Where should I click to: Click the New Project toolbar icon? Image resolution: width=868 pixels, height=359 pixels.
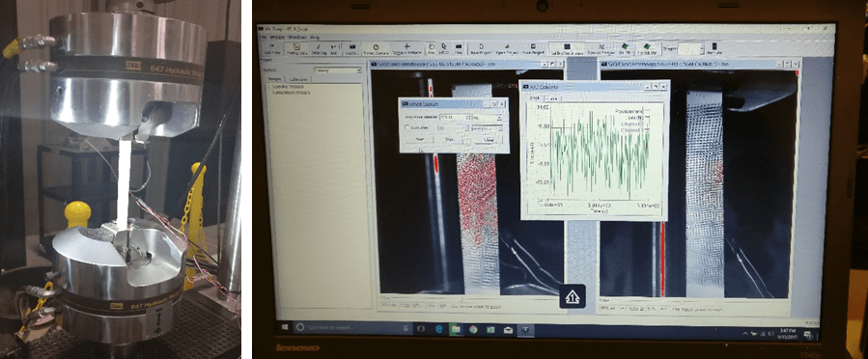[x=481, y=49]
